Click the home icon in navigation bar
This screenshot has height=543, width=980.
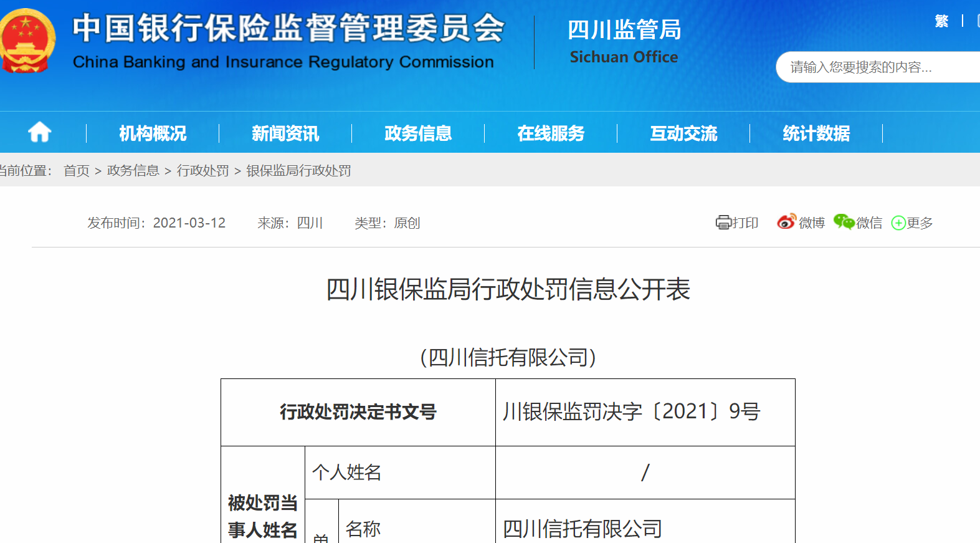[39, 132]
